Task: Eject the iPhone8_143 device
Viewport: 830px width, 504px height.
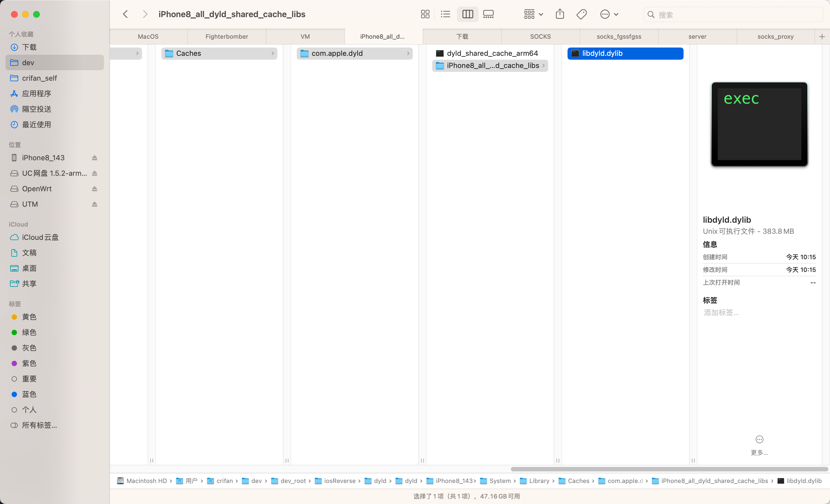Action: (x=95, y=158)
